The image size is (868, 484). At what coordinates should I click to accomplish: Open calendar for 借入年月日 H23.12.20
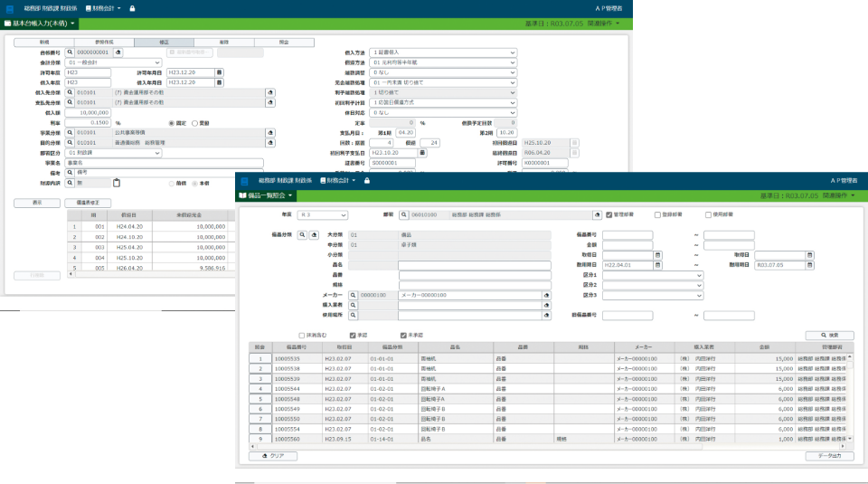click(x=219, y=82)
